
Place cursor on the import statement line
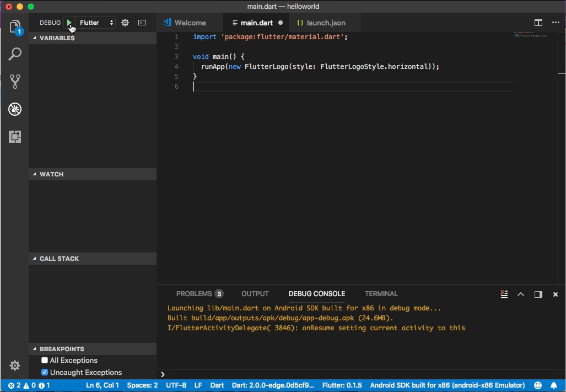270,37
